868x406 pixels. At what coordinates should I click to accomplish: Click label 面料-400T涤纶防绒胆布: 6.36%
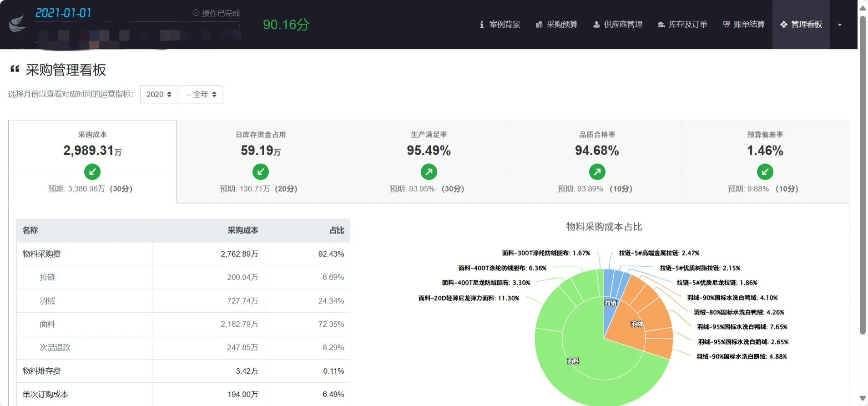[x=502, y=268]
